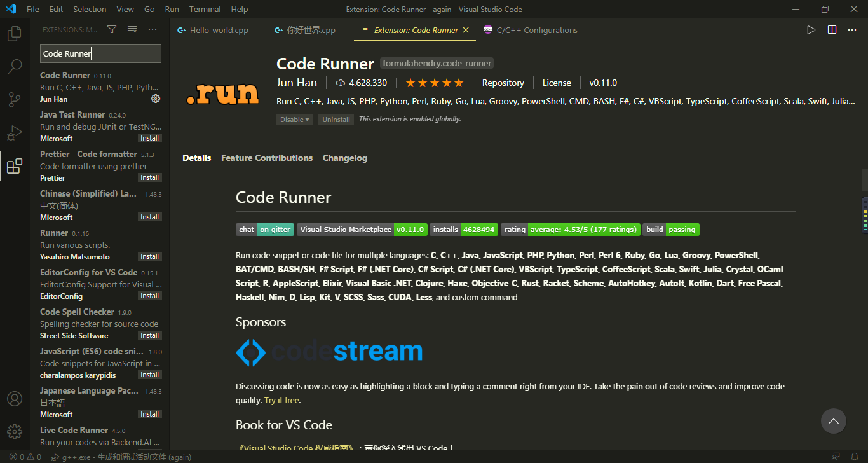The image size is (868, 463).
Task: Select Live Code Runner in extensions list
Action: [x=100, y=436]
